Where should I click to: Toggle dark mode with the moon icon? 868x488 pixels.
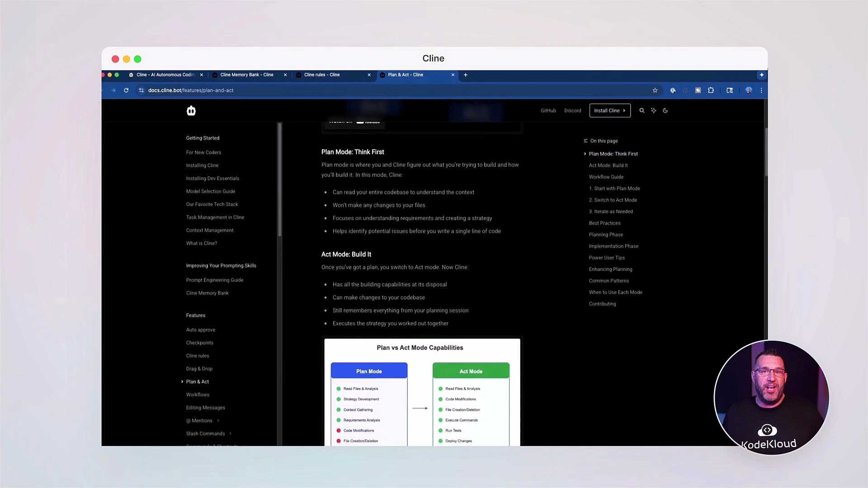coord(665,110)
